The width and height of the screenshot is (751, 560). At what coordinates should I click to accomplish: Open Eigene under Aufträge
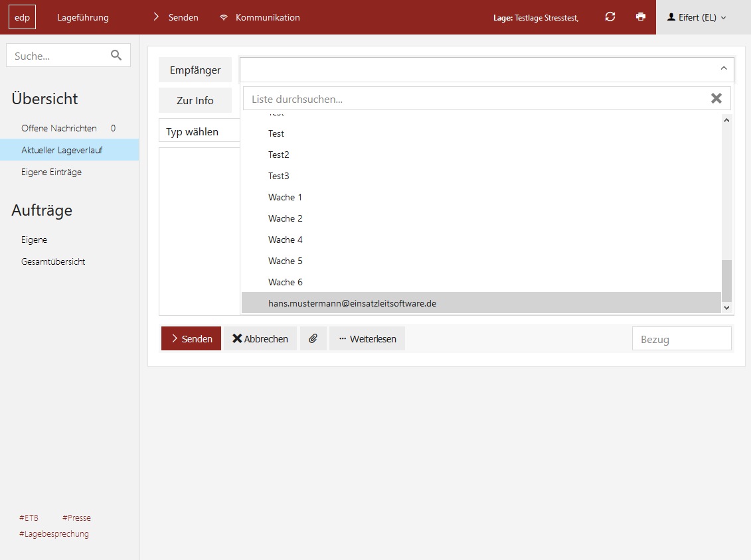[x=70, y=240]
